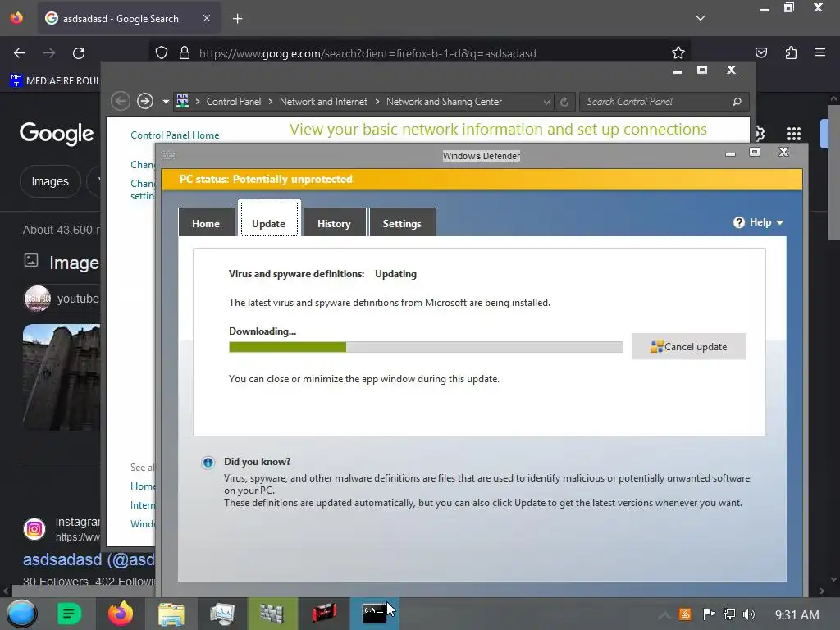Image resolution: width=840 pixels, height=630 pixels.
Task: Open the monitor app on the taskbar
Action: [221, 614]
